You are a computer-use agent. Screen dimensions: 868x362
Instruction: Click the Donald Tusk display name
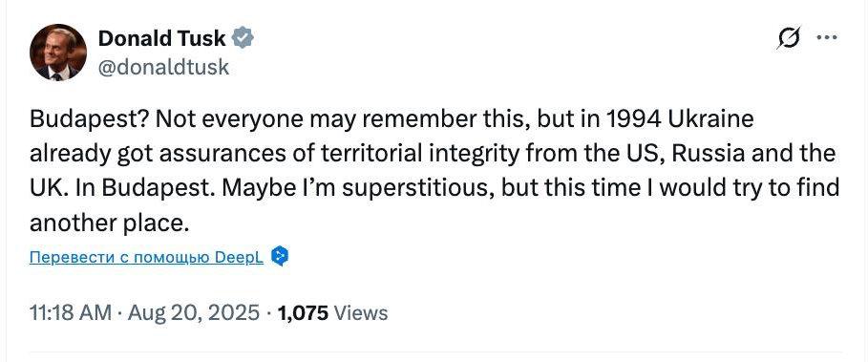(162, 39)
